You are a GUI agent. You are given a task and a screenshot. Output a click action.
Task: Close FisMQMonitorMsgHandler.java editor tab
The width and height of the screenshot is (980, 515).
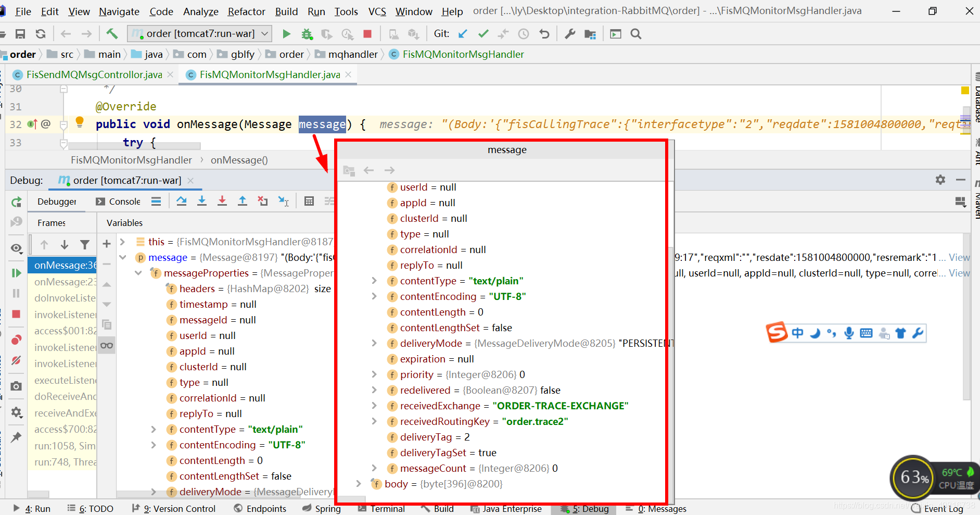348,74
